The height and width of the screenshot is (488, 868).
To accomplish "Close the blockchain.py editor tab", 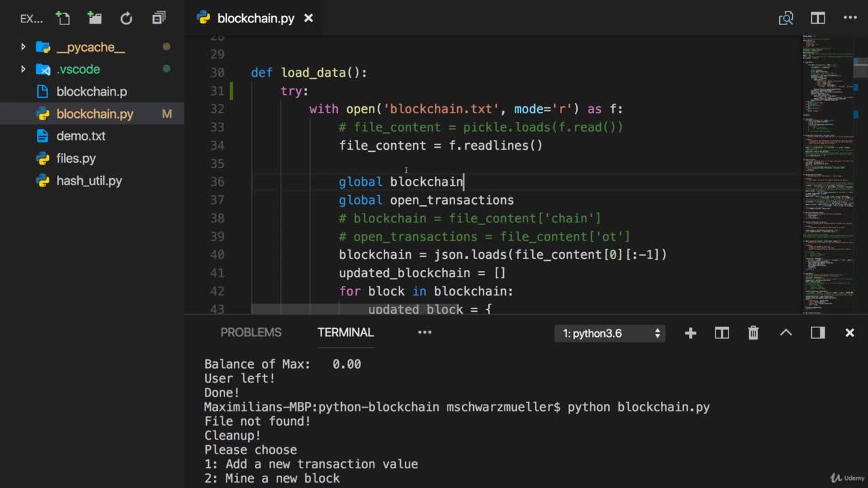I will pos(309,18).
